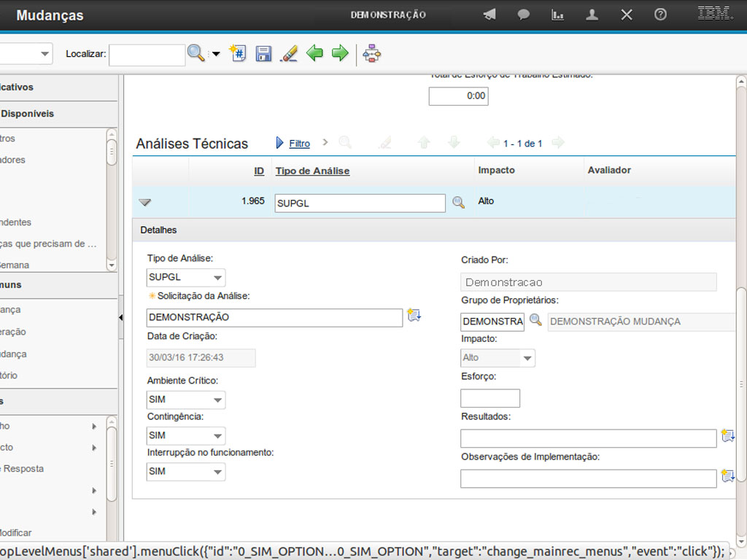Click the New record icon in toolbar
The image size is (747, 560).
(x=238, y=53)
